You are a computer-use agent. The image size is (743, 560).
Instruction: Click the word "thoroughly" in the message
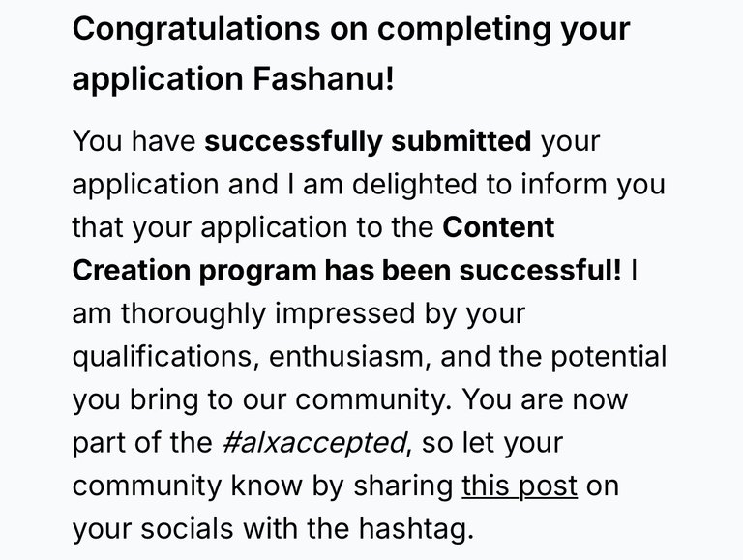click(193, 314)
